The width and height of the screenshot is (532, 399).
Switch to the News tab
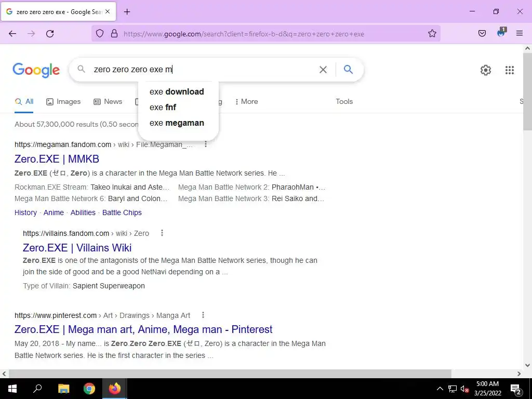pos(108,101)
